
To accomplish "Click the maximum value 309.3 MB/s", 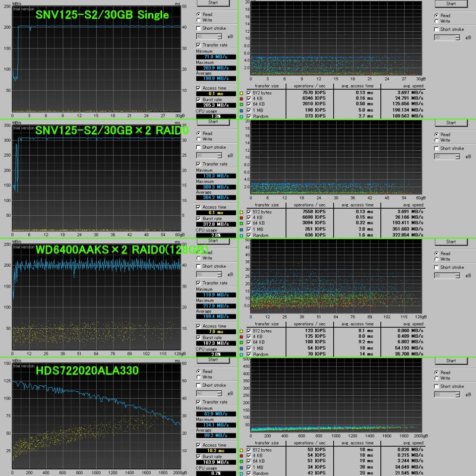I will 216,187.
